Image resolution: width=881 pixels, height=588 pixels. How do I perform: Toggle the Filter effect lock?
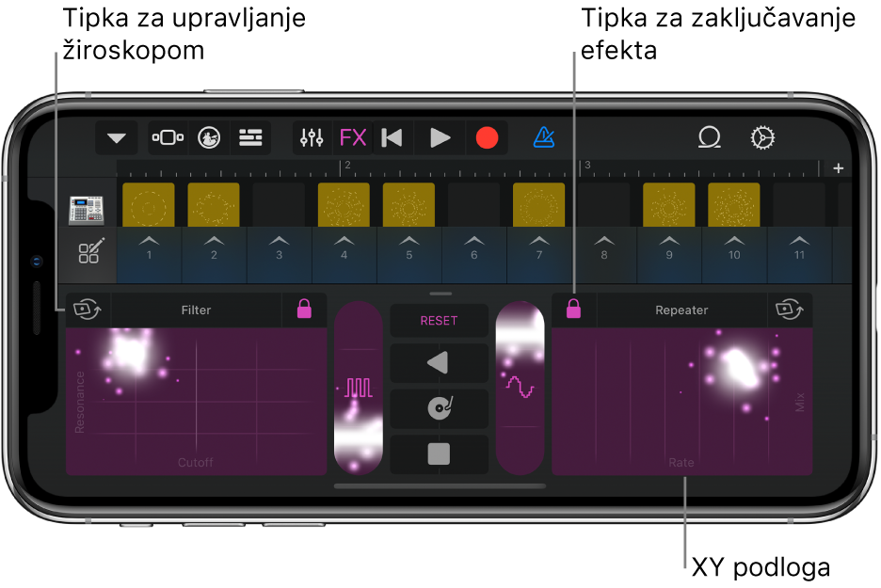(304, 310)
